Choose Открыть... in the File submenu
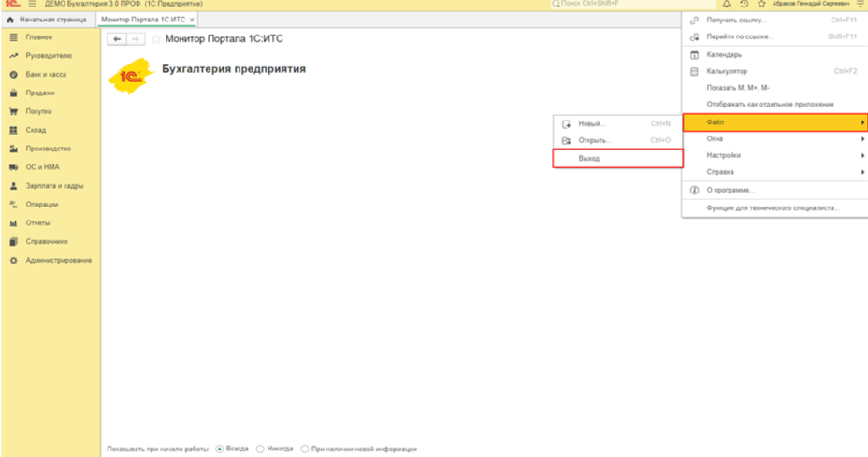The width and height of the screenshot is (868, 457). 617,140
